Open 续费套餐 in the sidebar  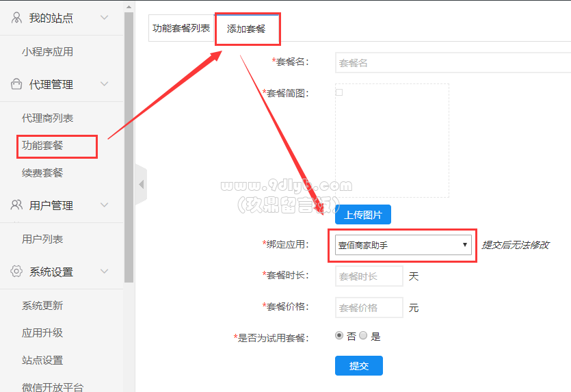click(42, 172)
